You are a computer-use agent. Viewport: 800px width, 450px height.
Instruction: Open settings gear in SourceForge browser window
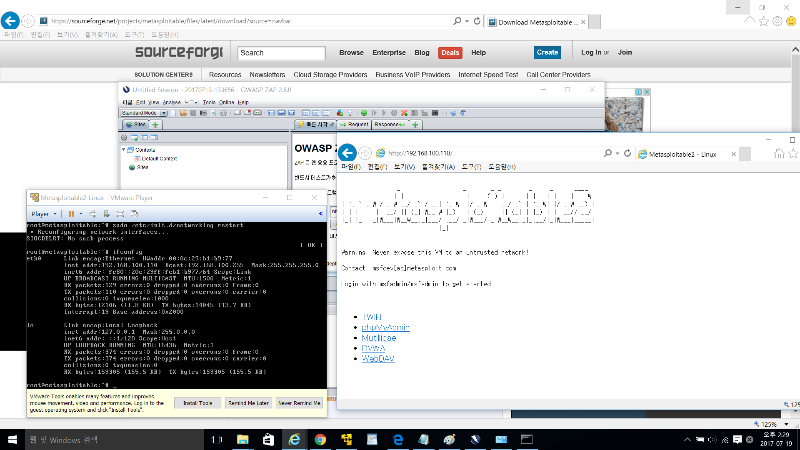[777, 21]
